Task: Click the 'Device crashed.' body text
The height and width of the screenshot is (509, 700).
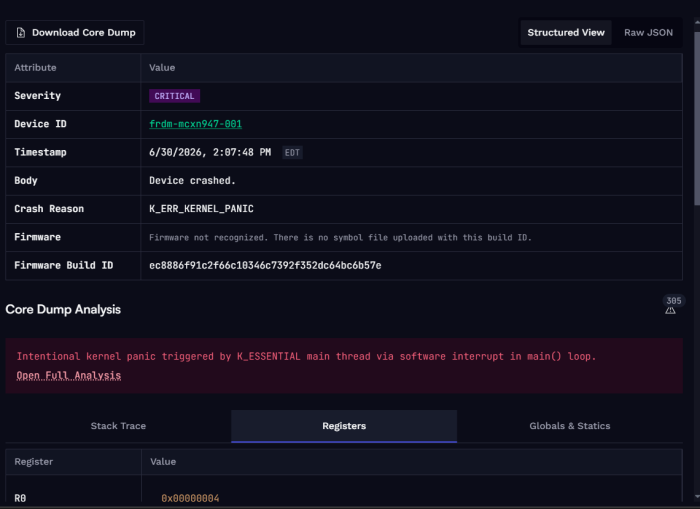Action: coord(192,181)
